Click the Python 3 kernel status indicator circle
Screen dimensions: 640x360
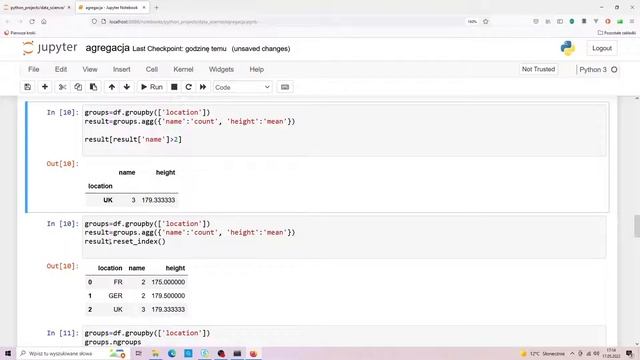click(614, 70)
